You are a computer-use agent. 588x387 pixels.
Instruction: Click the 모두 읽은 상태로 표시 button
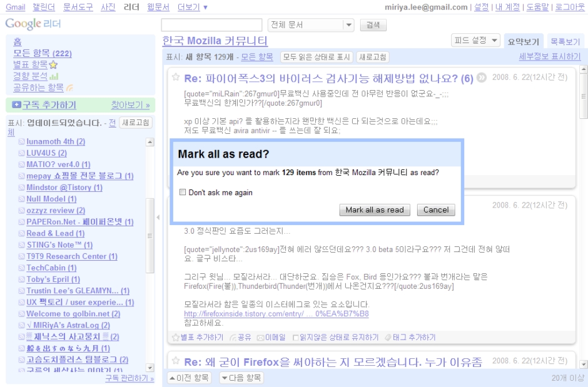point(317,57)
